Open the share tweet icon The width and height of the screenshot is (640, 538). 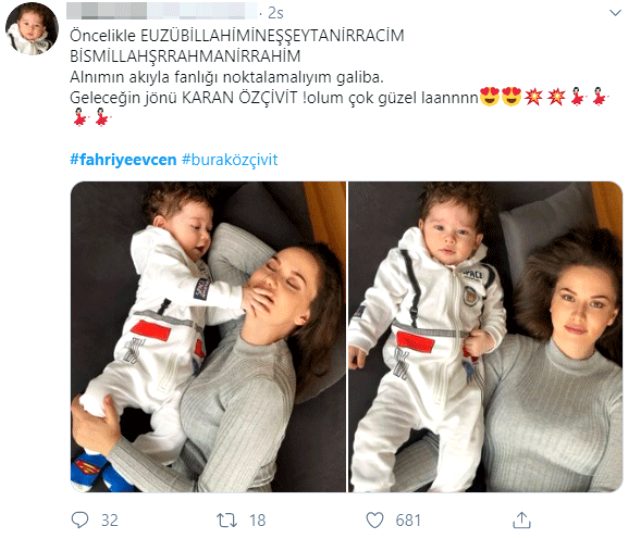(x=521, y=520)
